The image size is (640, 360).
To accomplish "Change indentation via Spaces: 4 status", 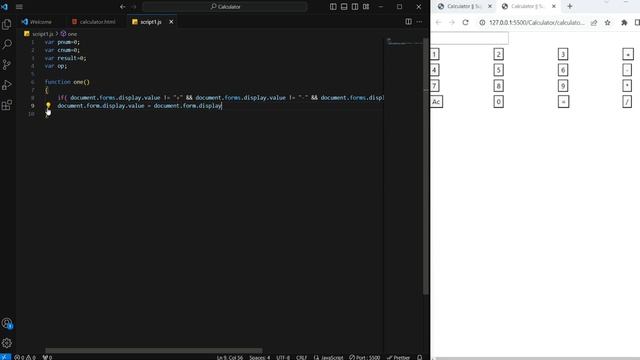I will point(260,357).
